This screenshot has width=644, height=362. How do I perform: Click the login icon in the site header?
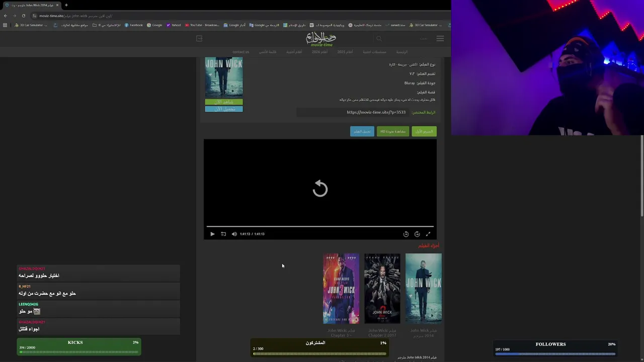coord(199,38)
